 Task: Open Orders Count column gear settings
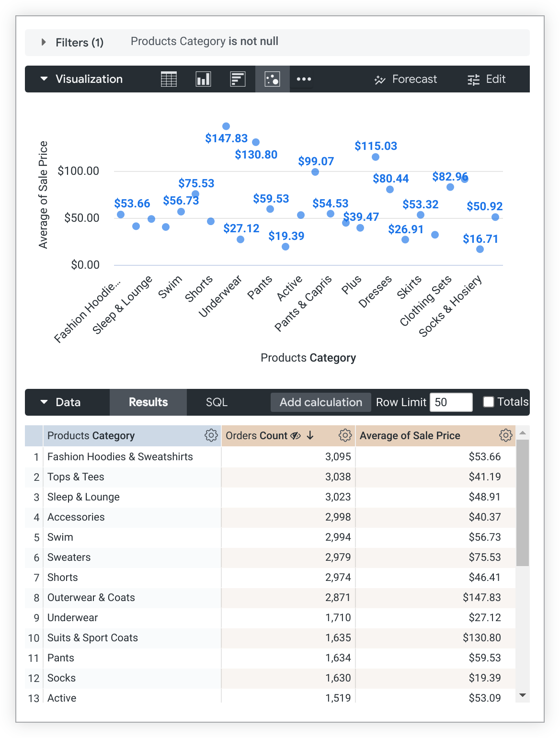(x=345, y=435)
